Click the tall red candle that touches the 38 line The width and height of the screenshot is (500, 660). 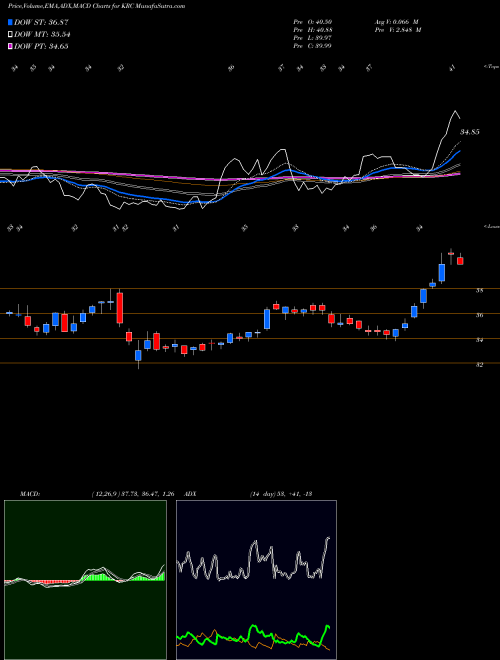(120, 308)
